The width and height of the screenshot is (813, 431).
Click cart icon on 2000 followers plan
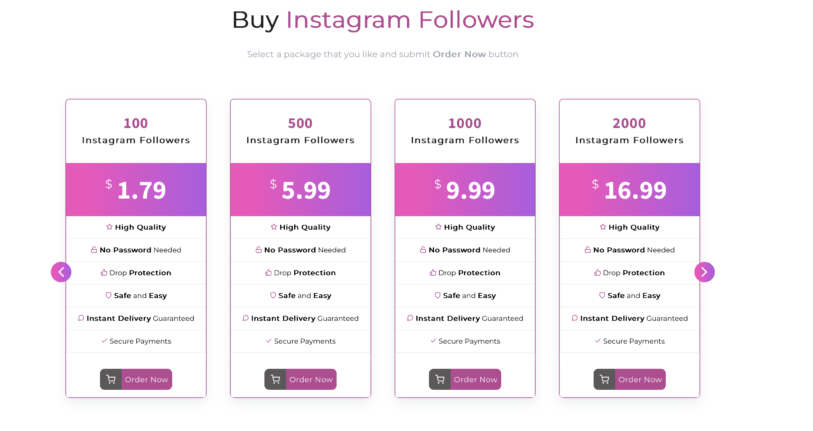click(605, 379)
